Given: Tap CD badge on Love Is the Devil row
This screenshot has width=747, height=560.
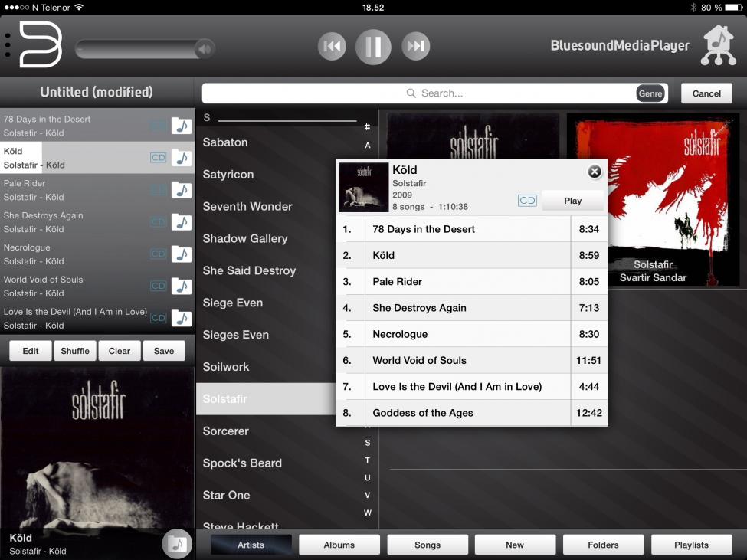Looking at the screenshot, I should pos(158,318).
